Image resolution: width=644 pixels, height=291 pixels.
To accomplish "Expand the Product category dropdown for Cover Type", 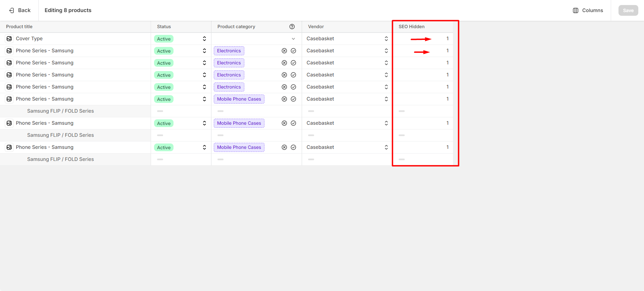I will pos(293,39).
